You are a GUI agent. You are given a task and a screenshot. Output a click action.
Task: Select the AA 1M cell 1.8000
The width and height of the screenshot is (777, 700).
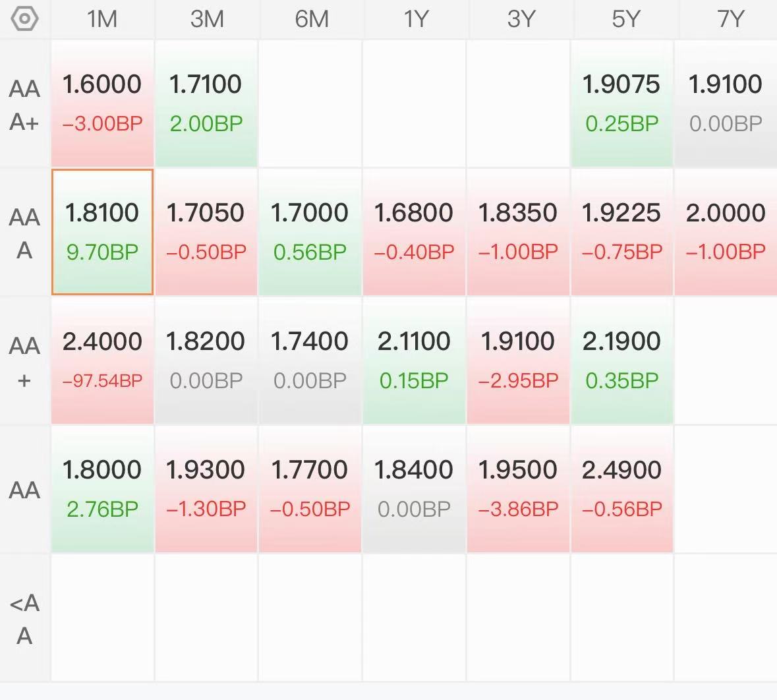point(103,489)
